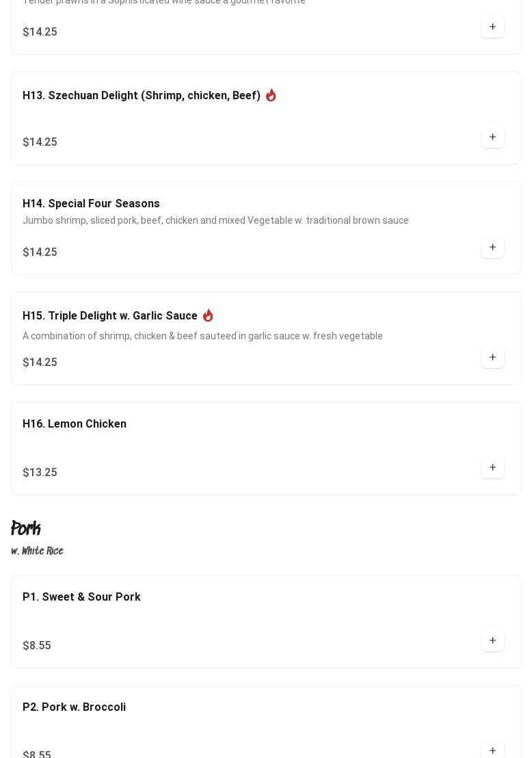Viewport: 532px width, 758px height.
Task: Add P1 Sweet & Sour Pork to cart
Action: pyautogui.click(x=492, y=641)
